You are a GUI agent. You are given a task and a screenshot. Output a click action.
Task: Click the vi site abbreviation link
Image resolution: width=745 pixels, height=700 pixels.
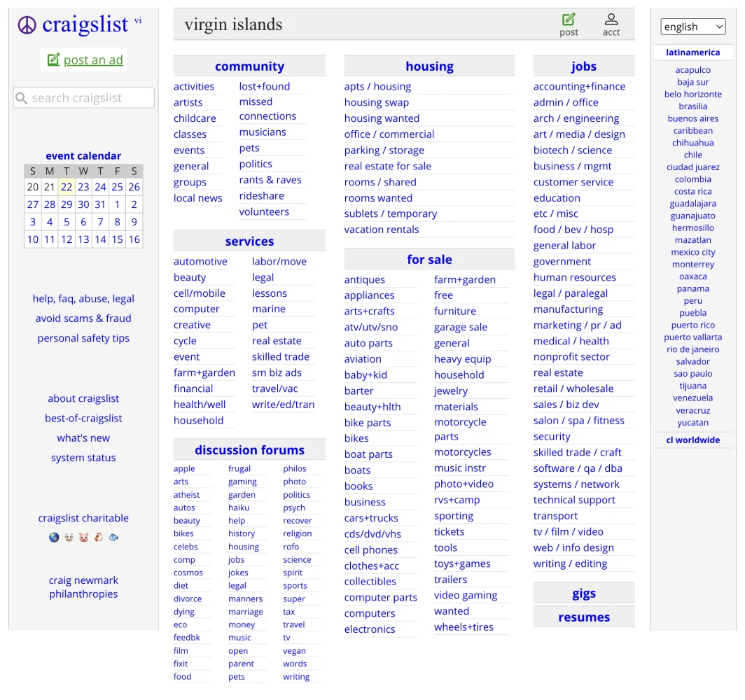point(138,20)
